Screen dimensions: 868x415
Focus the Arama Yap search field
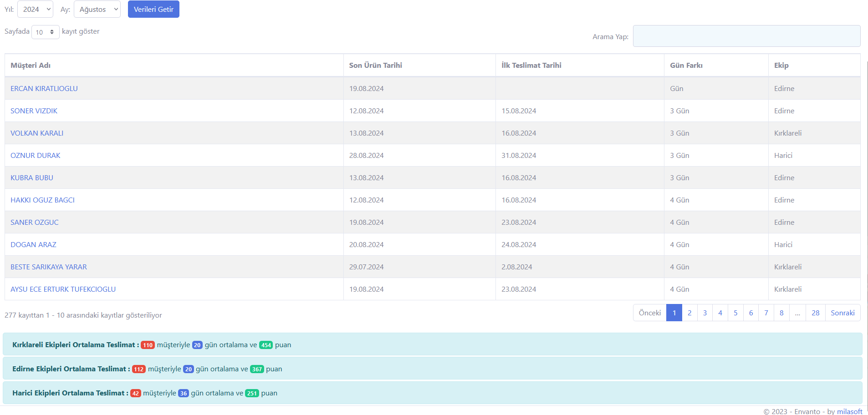[746, 36]
